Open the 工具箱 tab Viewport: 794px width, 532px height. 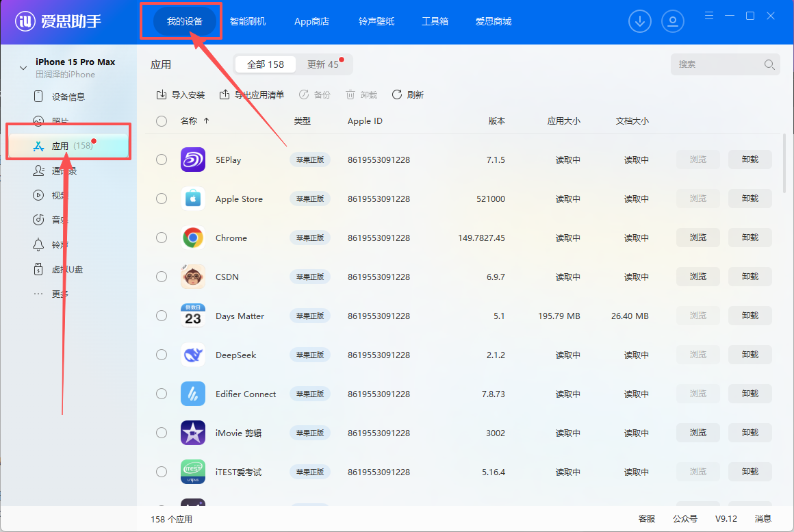coord(435,21)
